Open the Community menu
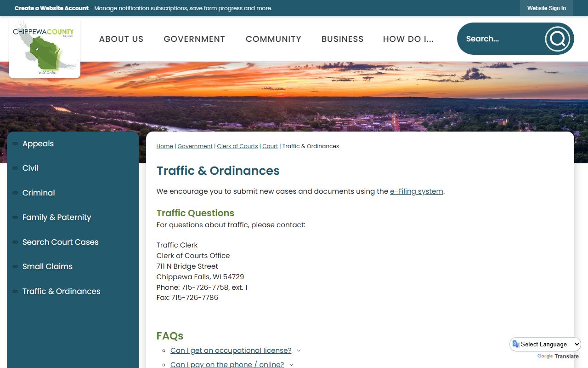Image resolution: width=588 pixels, height=368 pixels. (x=273, y=39)
